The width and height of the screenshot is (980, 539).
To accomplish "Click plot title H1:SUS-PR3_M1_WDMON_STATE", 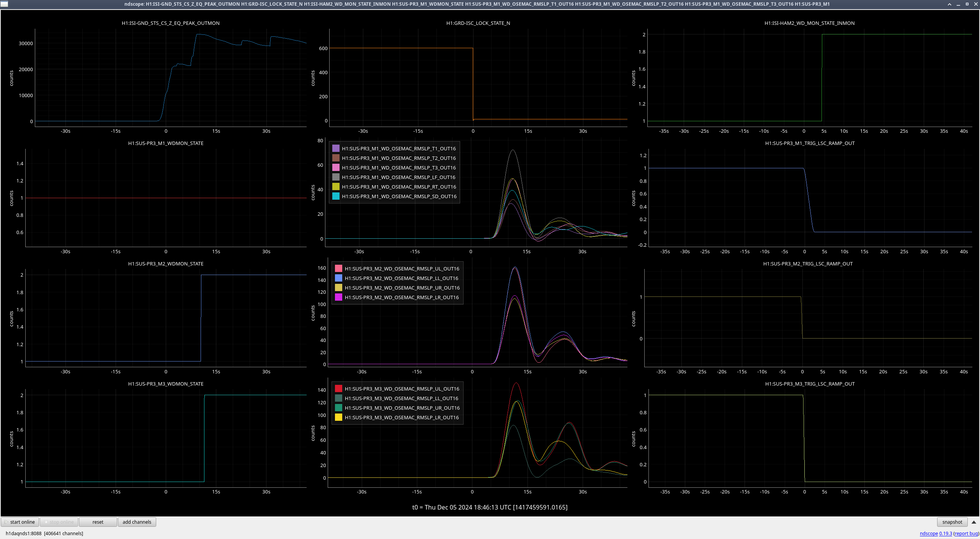I will coord(166,143).
